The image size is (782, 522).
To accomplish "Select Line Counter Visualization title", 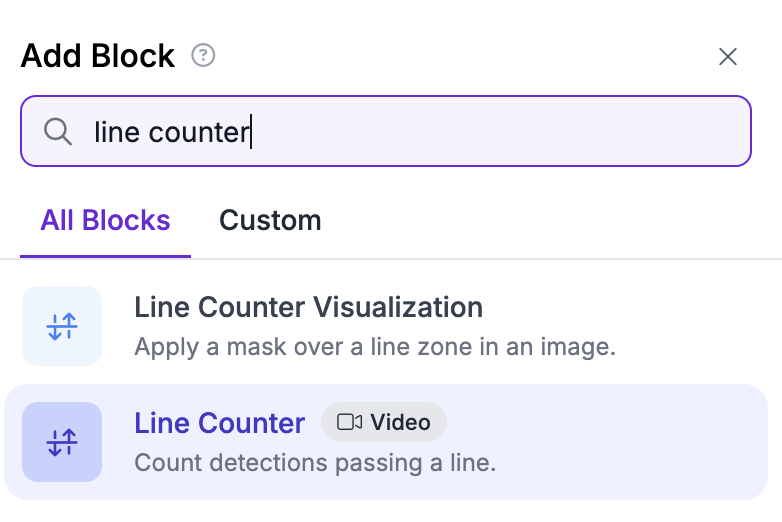I will point(309,307).
